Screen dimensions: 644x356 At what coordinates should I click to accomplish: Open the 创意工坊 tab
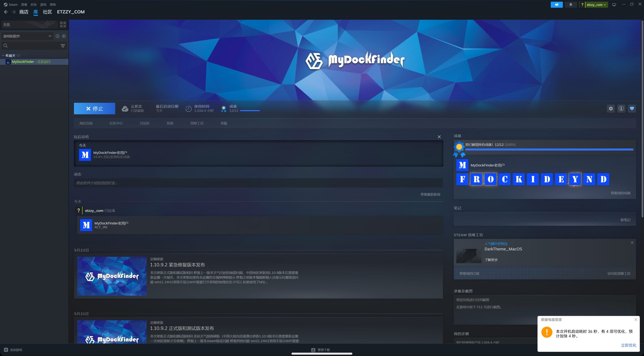click(x=197, y=123)
